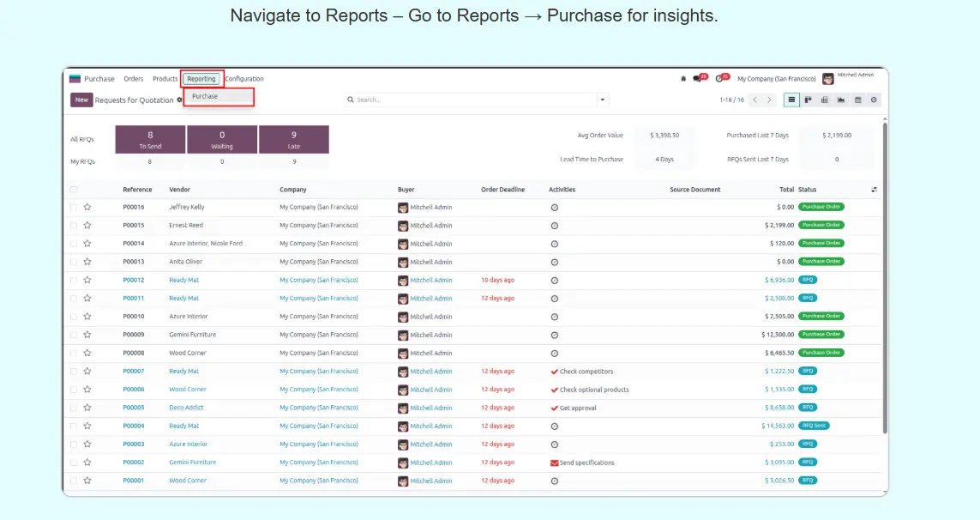Screen dimensions: 980x520
Task: Open the chat messages icon
Action: 698,79
